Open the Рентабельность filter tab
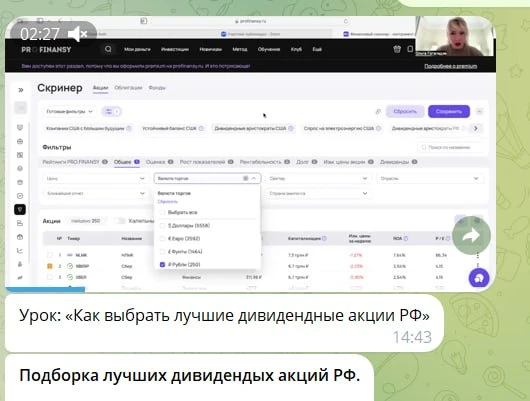Image resolution: width=530 pixels, height=401 pixels. [x=265, y=162]
